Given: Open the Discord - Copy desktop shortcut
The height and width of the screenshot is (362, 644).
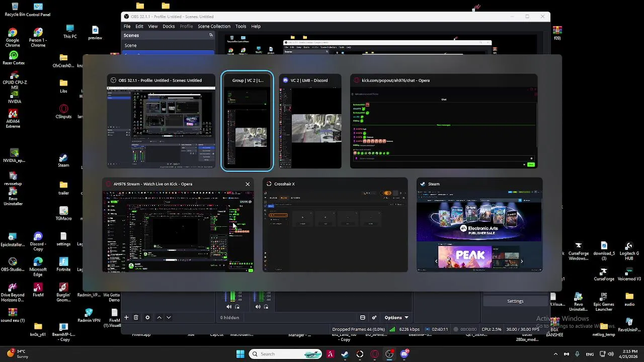Looking at the screenshot, I should coord(38,241).
